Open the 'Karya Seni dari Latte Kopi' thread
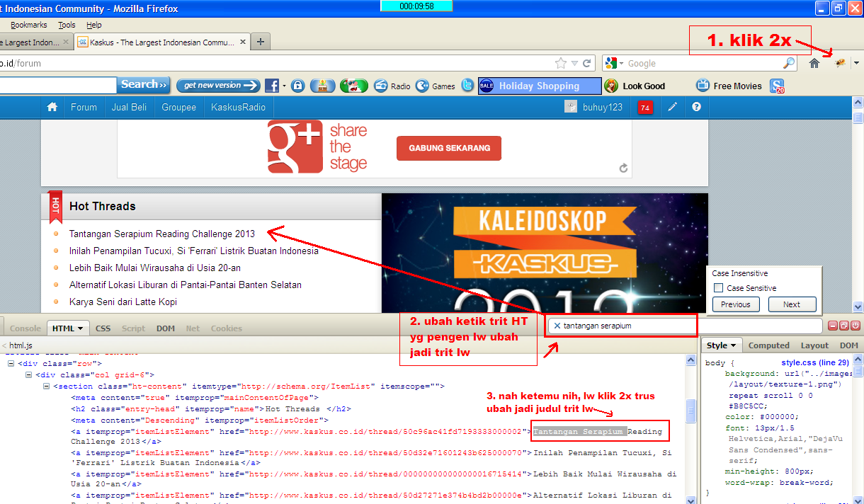Image resolution: width=864 pixels, height=504 pixels. [123, 302]
